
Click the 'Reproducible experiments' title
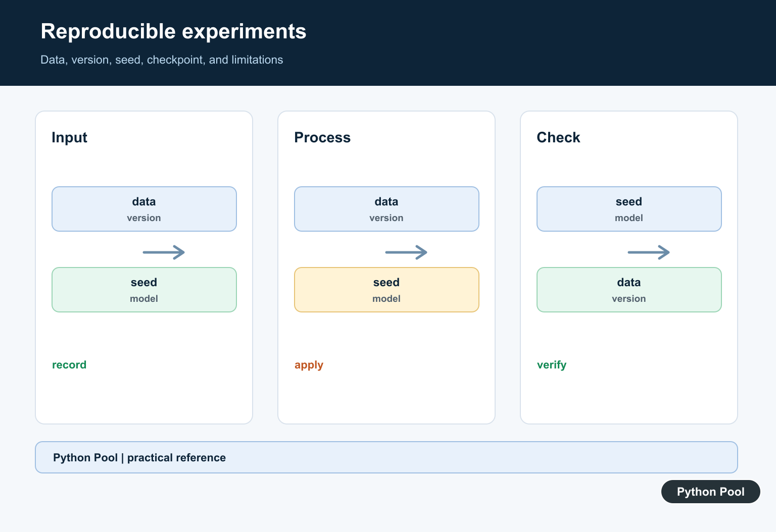click(173, 31)
